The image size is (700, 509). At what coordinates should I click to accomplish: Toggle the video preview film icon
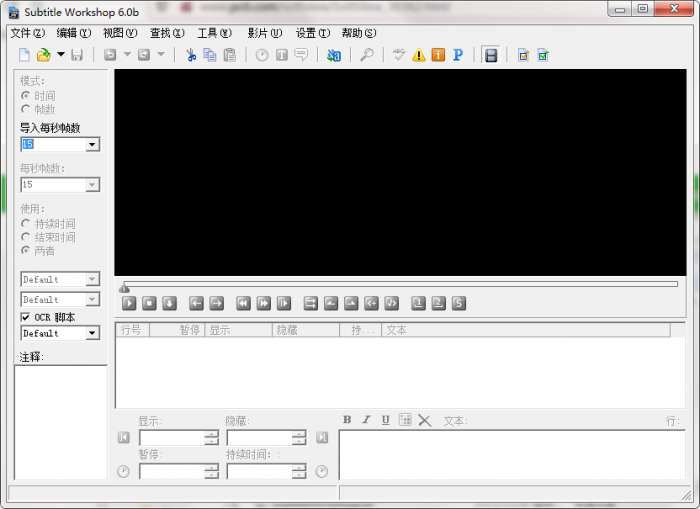point(491,55)
